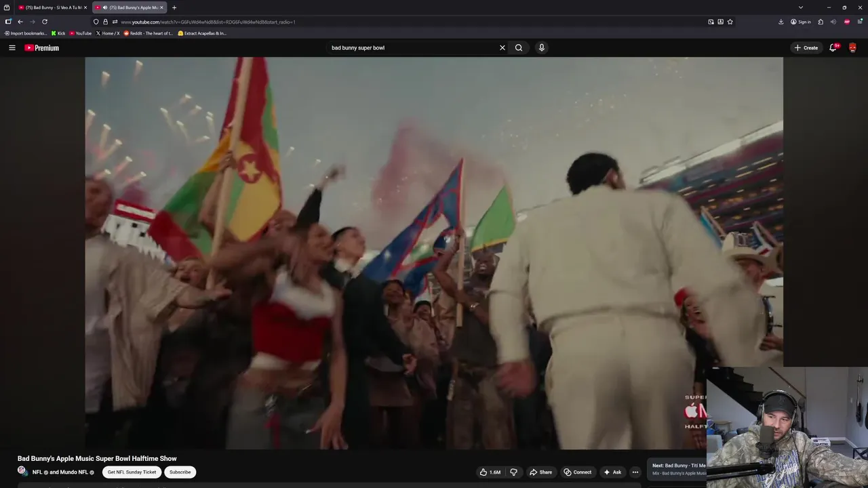Close the Si Veo A Tu tab
Image resolution: width=868 pixels, height=488 pixels.
coord(85,7)
